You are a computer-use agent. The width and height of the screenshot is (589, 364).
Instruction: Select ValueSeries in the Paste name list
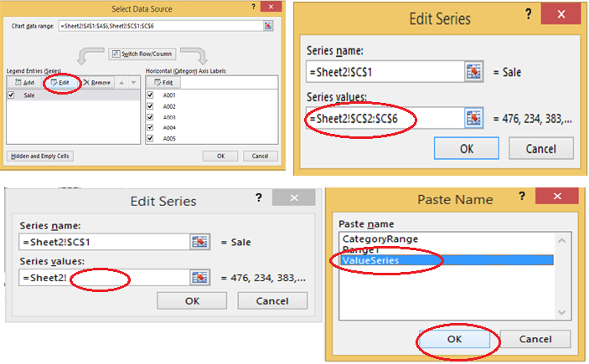[375, 261]
